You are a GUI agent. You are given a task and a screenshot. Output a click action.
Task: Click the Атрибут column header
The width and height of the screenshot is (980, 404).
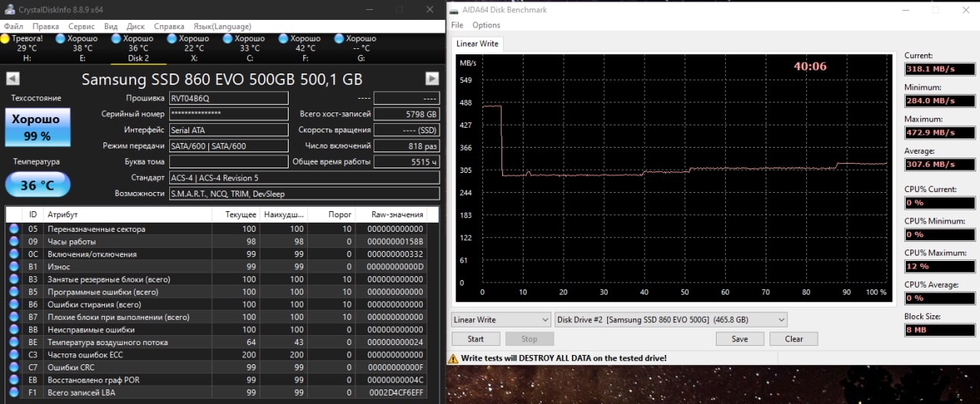127,215
